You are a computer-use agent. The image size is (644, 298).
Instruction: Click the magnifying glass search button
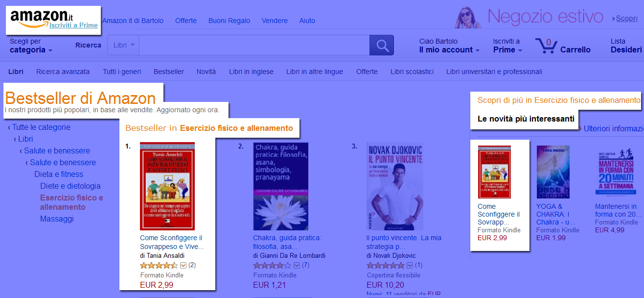[x=382, y=46]
